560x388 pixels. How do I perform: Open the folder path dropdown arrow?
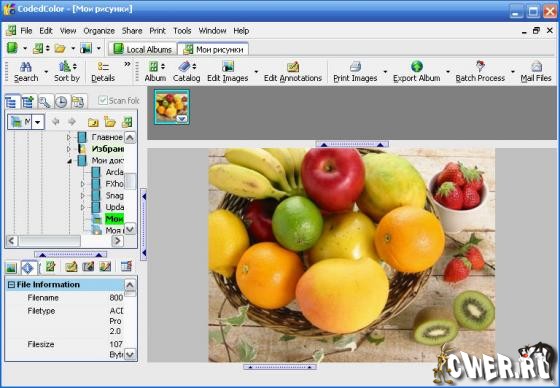(x=38, y=122)
